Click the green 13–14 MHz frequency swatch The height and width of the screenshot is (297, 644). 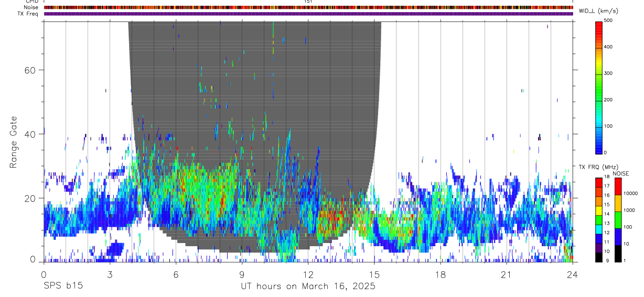(598, 220)
